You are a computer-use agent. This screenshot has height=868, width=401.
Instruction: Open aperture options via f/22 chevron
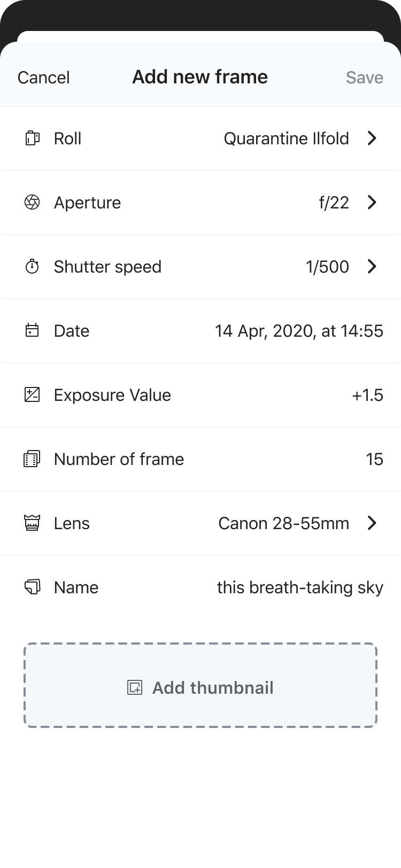coord(372,203)
